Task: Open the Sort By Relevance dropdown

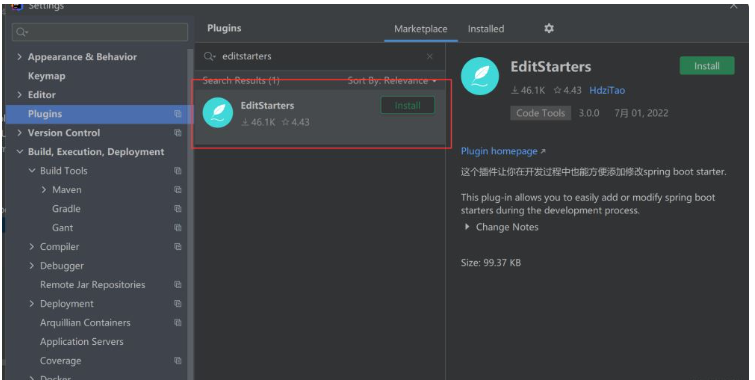Action: tap(392, 80)
